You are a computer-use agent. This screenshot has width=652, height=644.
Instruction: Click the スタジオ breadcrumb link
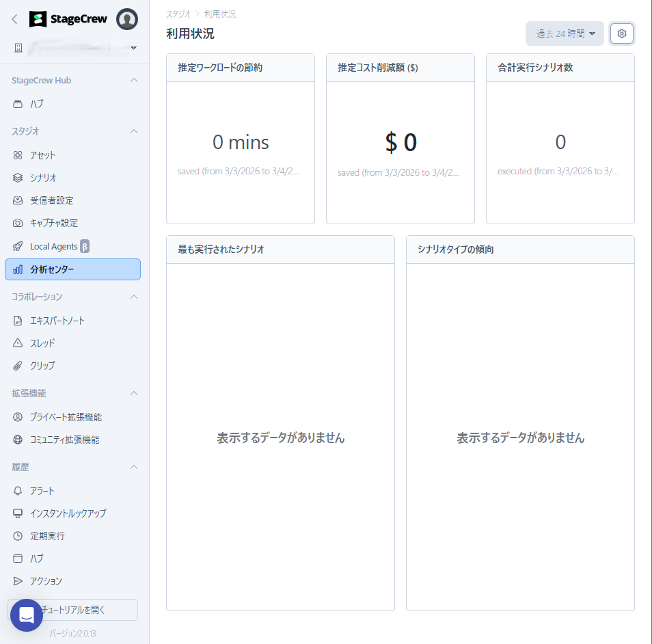[x=178, y=14]
